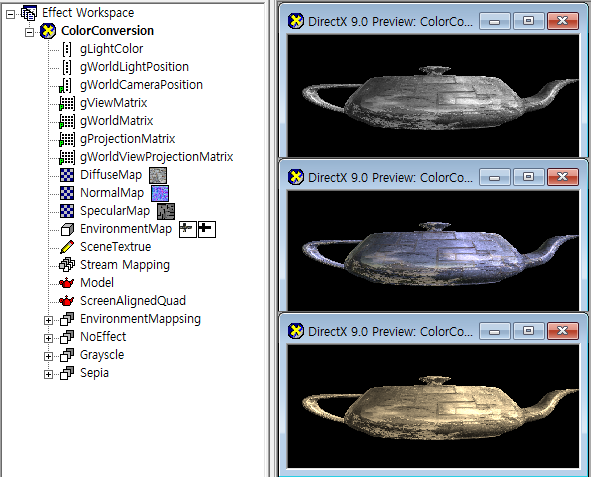The width and height of the screenshot is (591, 477).
Task: Select the Model label
Action: [x=97, y=283]
